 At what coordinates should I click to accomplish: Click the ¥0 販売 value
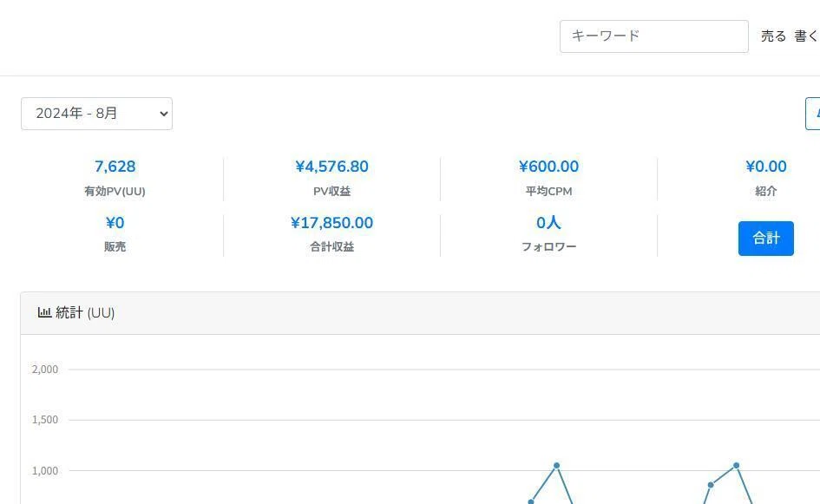[115, 223]
